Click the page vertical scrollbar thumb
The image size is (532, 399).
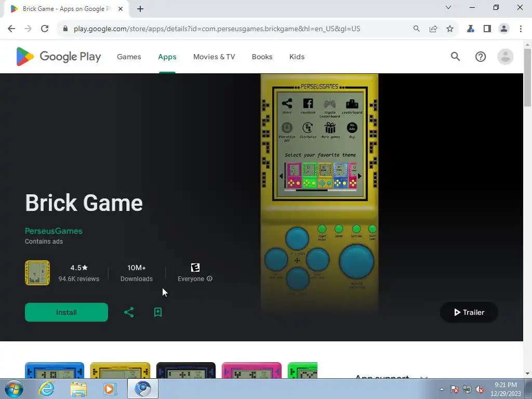coord(528,78)
